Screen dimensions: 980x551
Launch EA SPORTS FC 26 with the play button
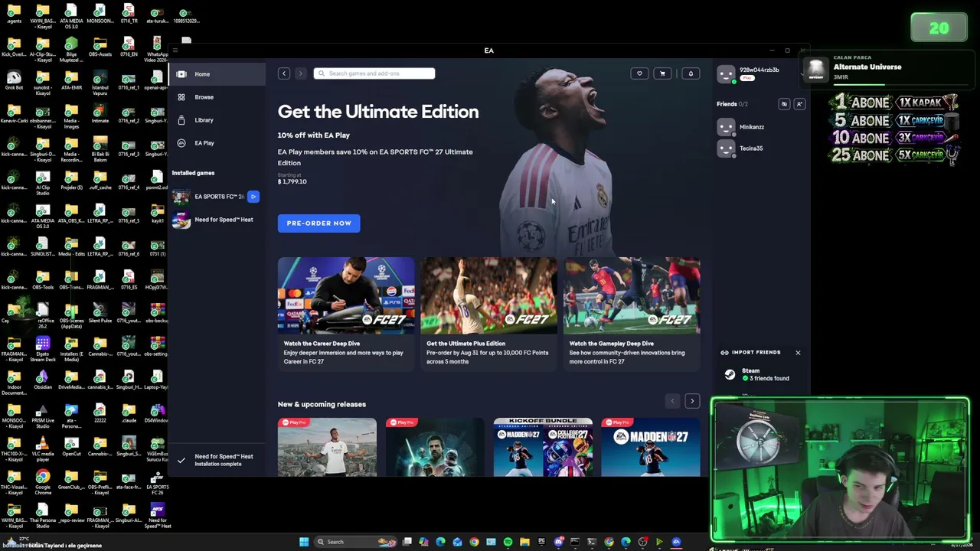tap(253, 197)
